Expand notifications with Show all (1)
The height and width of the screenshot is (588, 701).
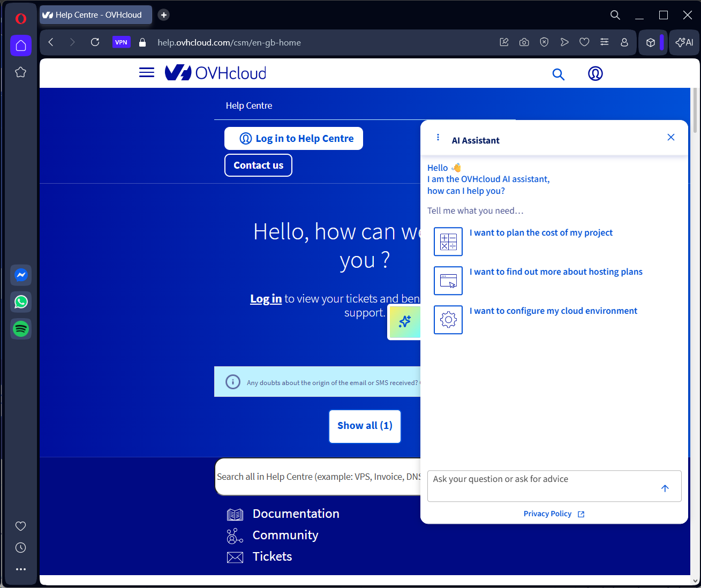[365, 426]
